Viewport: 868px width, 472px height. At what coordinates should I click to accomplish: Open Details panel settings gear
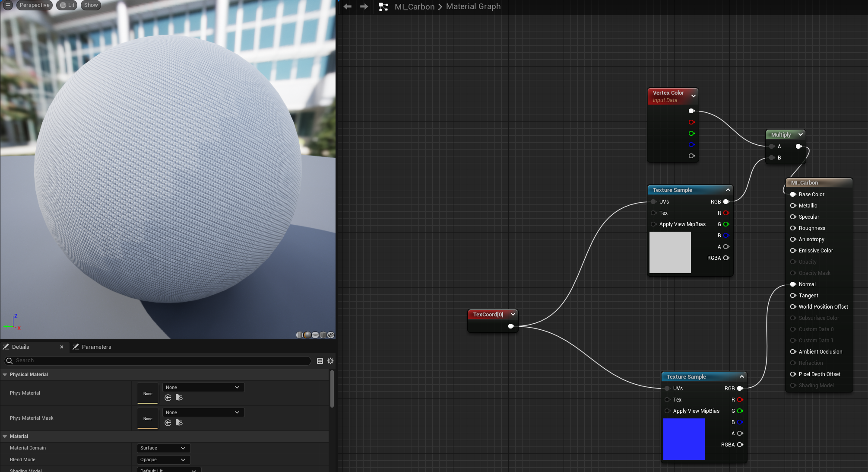coord(330,361)
